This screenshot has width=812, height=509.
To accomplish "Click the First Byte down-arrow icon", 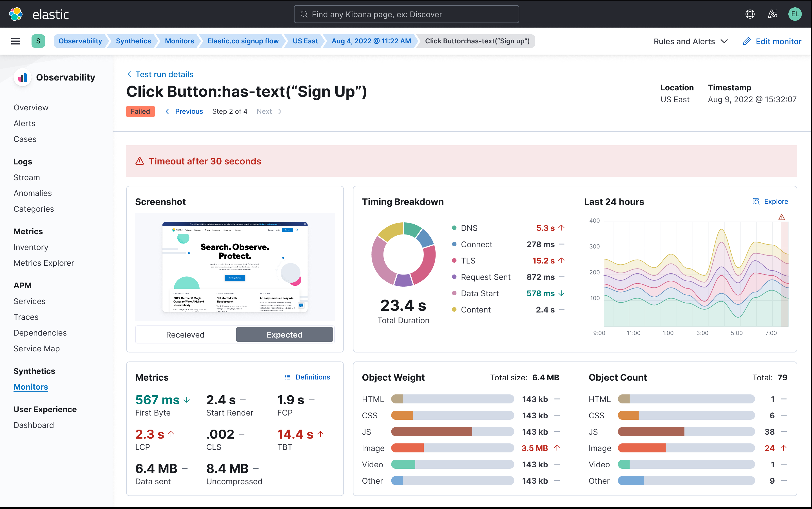I will click(x=187, y=400).
